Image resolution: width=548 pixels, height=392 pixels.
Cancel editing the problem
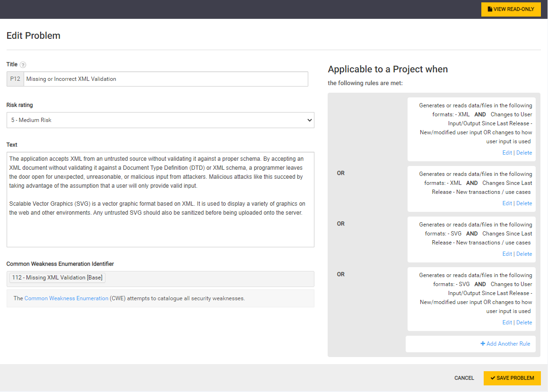464,378
